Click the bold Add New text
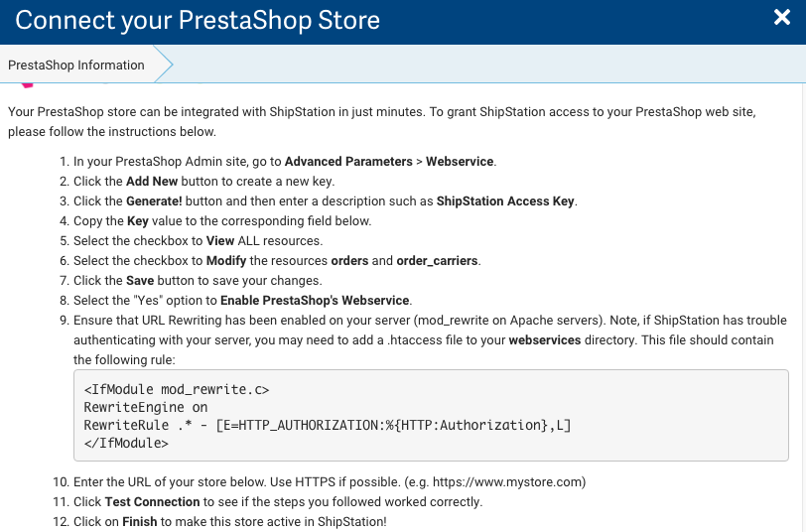Viewport: 806px width, 532px height. click(x=152, y=181)
